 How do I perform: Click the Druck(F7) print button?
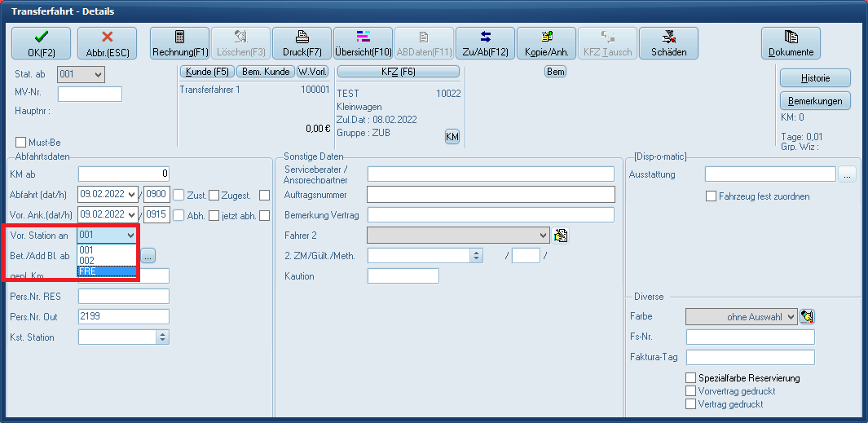click(x=302, y=43)
